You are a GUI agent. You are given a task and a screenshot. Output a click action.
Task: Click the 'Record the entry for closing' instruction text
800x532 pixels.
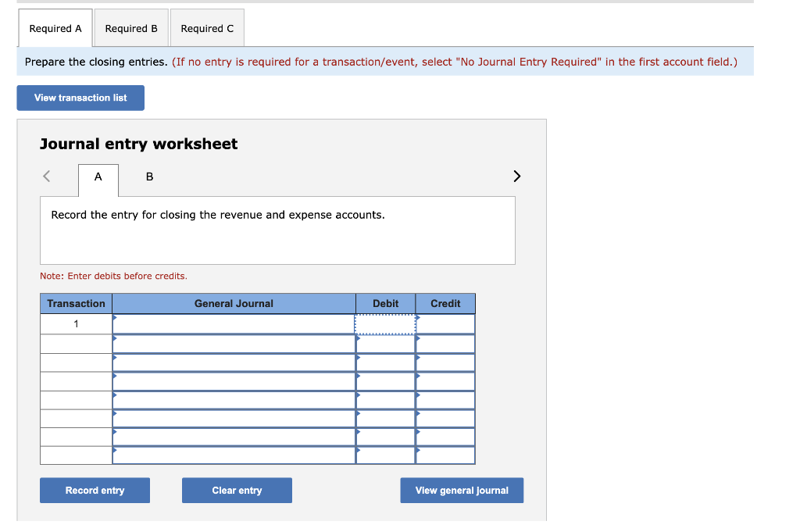click(218, 215)
